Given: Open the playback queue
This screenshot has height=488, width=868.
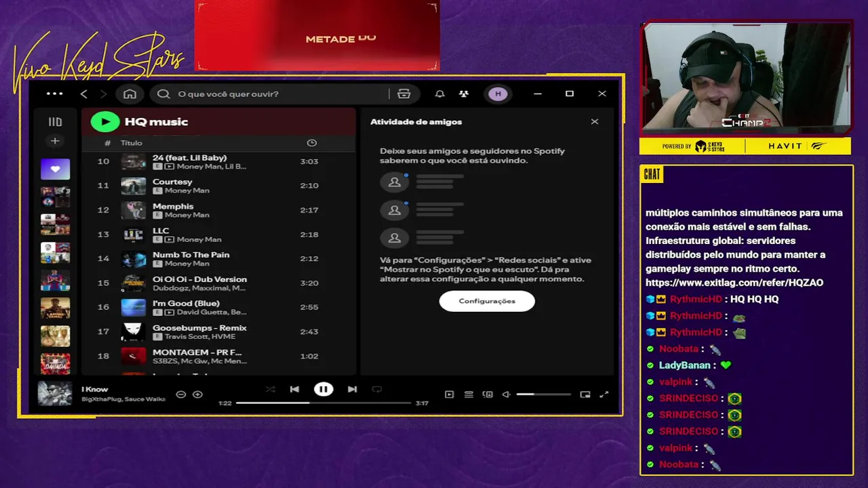Looking at the screenshot, I should [x=469, y=394].
